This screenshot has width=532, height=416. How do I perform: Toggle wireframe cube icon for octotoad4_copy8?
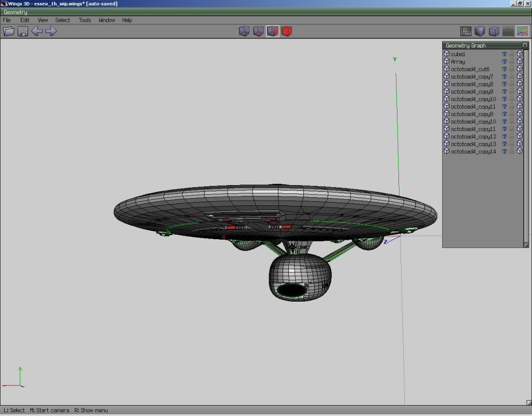[x=520, y=84]
